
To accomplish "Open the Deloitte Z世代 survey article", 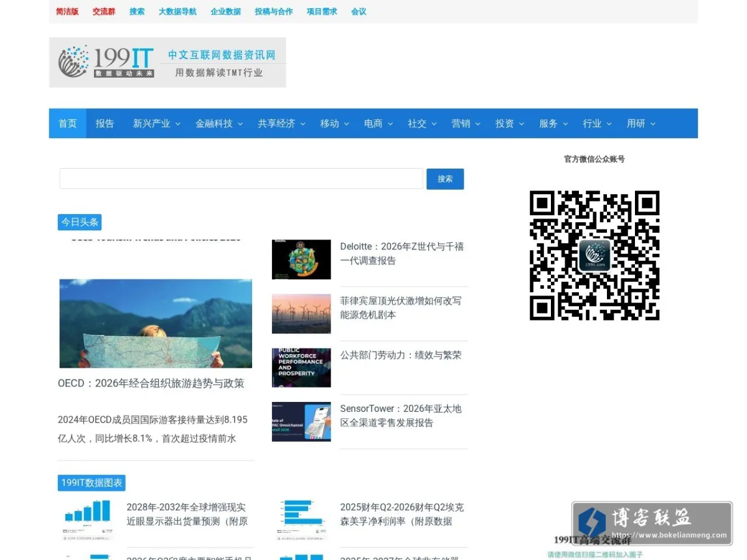I will click(402, 253).
